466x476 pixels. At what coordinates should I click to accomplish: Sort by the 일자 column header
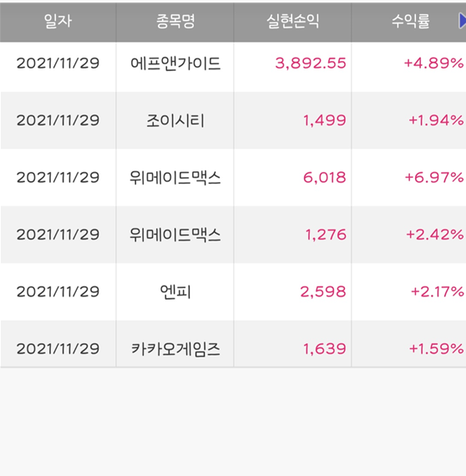coord(58,22)
